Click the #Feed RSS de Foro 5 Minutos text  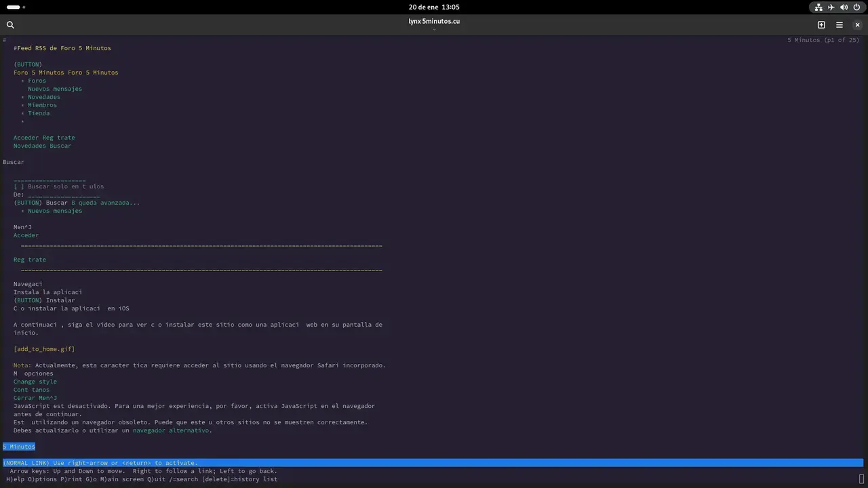62,48
